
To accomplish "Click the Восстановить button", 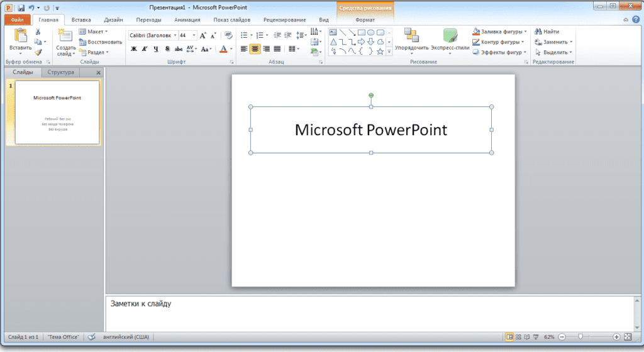I will pyautogui.click(x=101, y=42).
